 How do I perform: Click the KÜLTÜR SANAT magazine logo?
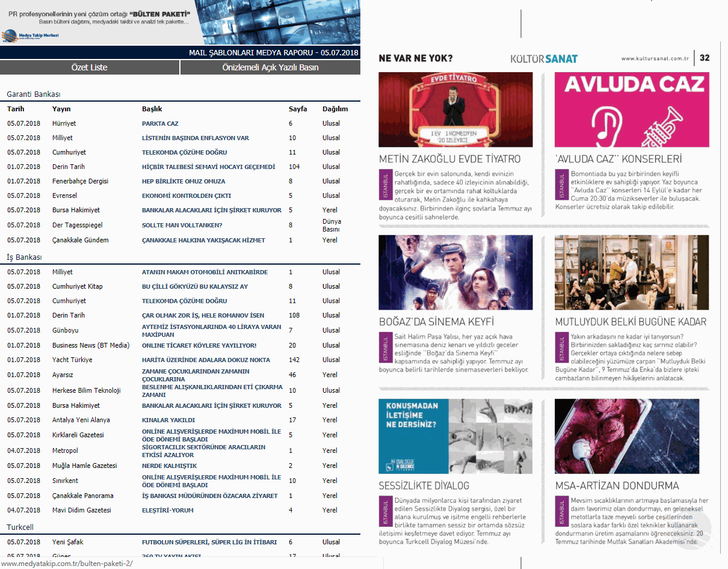544,58
